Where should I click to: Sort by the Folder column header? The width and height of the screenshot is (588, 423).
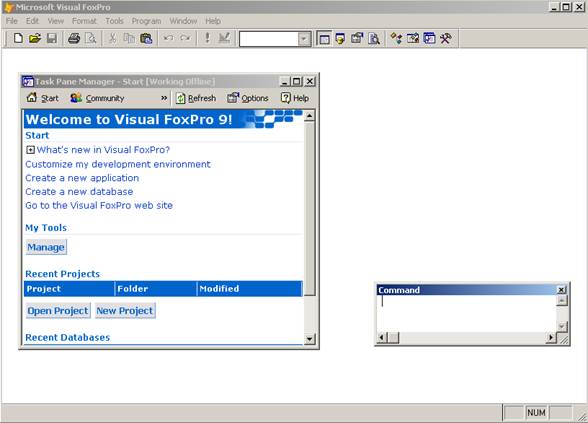pos(156,289)
